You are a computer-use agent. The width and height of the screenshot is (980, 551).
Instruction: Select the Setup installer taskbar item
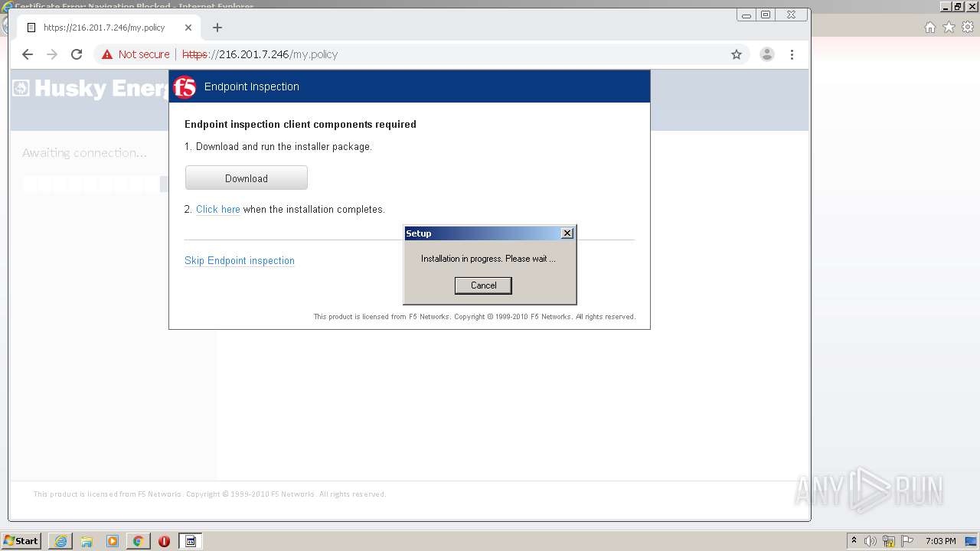click(191, 541)
